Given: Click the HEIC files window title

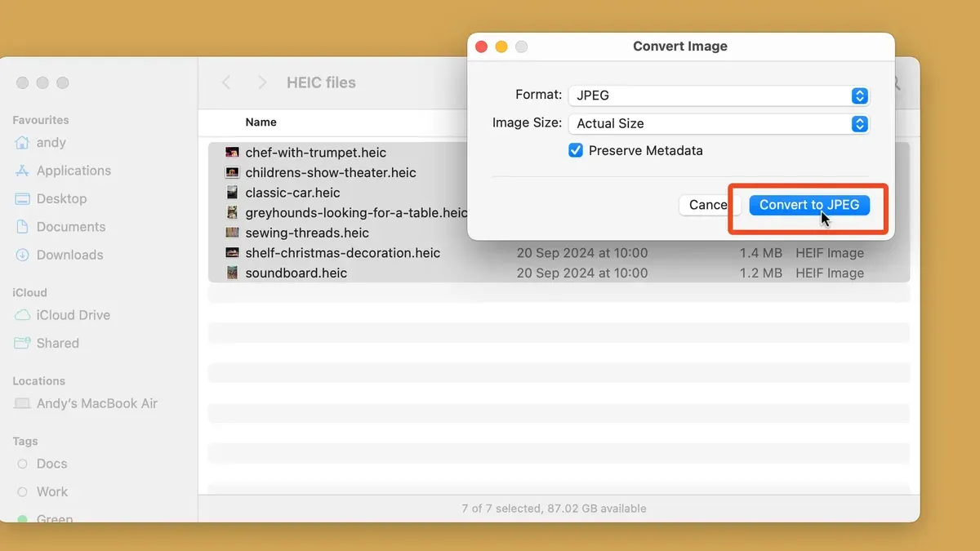Looking at the screenshot, I should click(x=321, y=82).
